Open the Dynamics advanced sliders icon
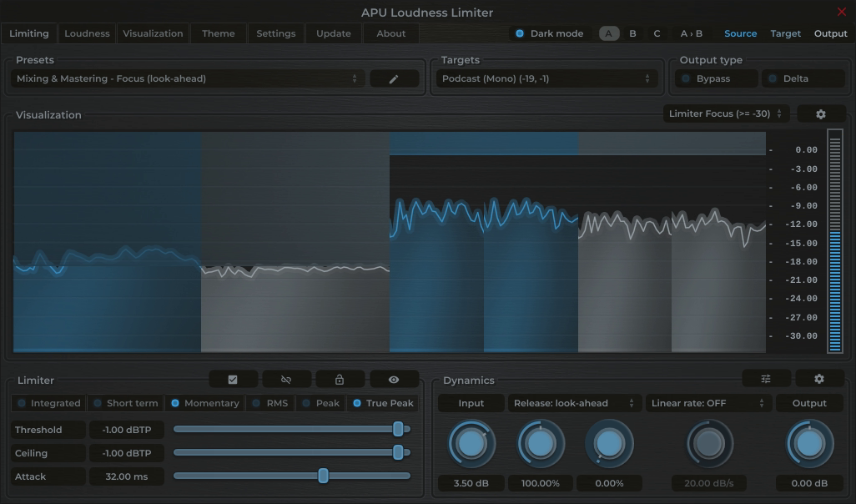Viewport: 856px width, 504px height. click(765, 378)
